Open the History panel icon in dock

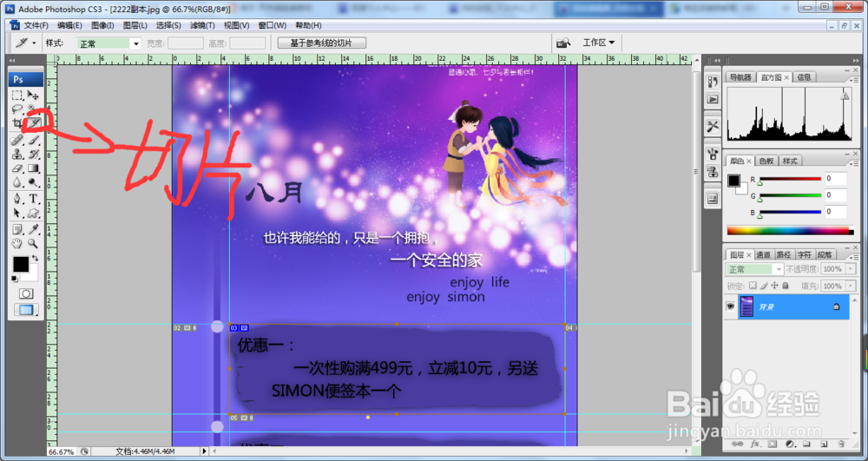tap(713, 82)
